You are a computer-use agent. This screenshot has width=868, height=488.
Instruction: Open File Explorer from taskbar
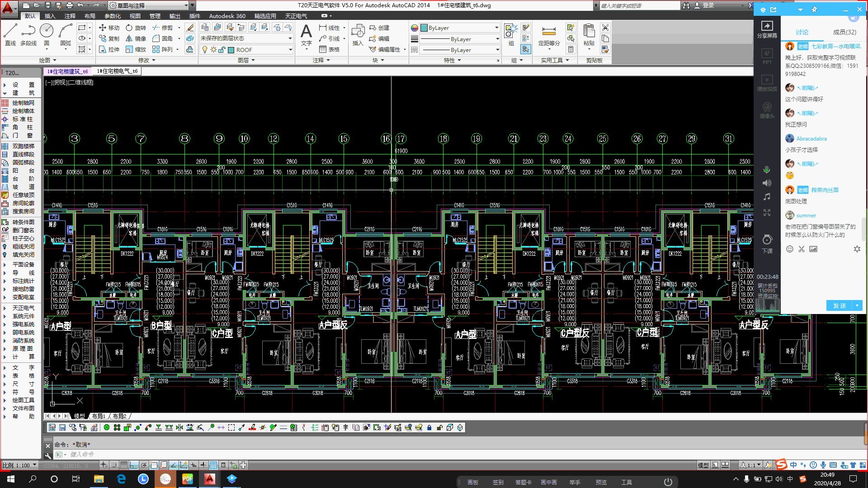99,479
